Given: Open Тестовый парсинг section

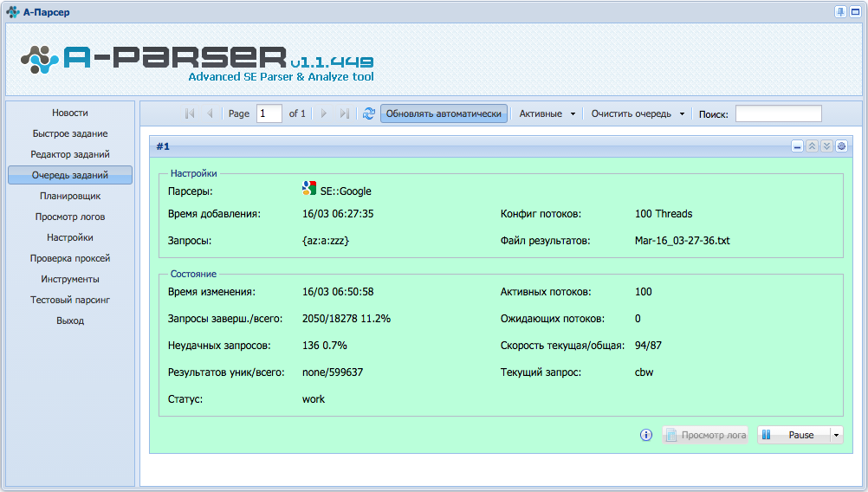Looking at the screenshot, I should [70, 300].
